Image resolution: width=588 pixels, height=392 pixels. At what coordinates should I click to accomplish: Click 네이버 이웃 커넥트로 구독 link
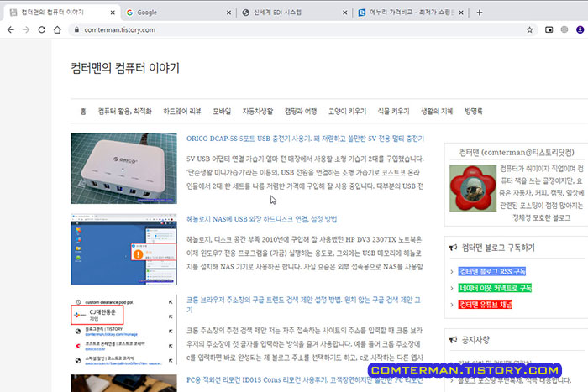click(x=495, y=288)
